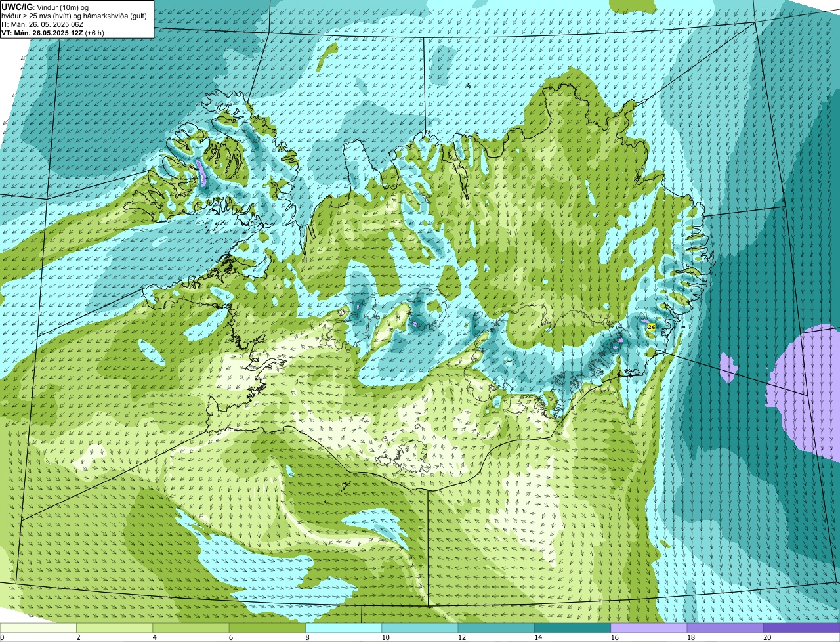
Task: Click the 16–18 m/s light purple swatch
Action: pos(649,628)
